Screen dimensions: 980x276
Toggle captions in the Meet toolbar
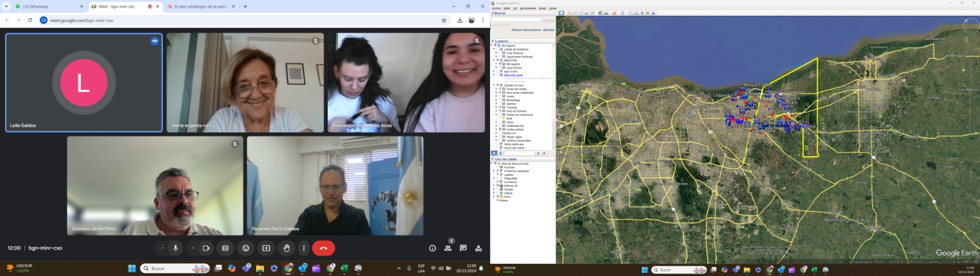[x=225, y=248]
